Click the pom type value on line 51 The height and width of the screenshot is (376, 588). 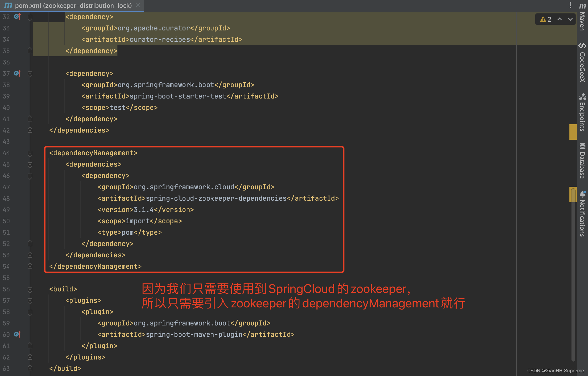[x=128, y=232]
